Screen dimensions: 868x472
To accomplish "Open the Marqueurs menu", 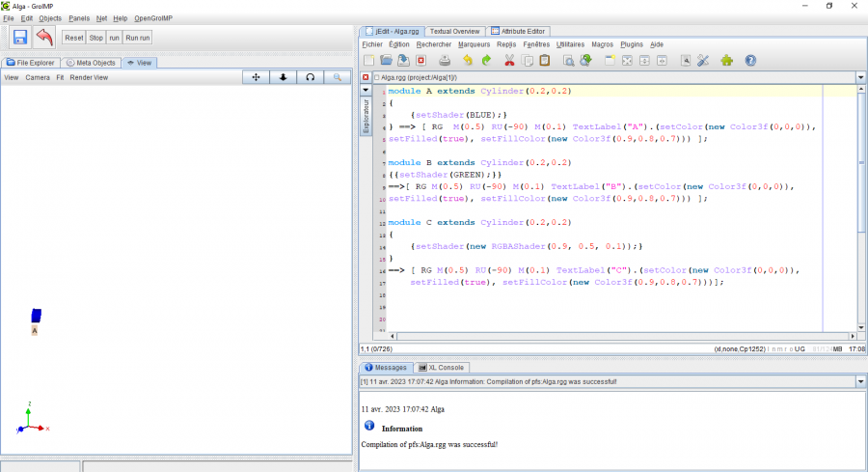I will tap(474, 44).
